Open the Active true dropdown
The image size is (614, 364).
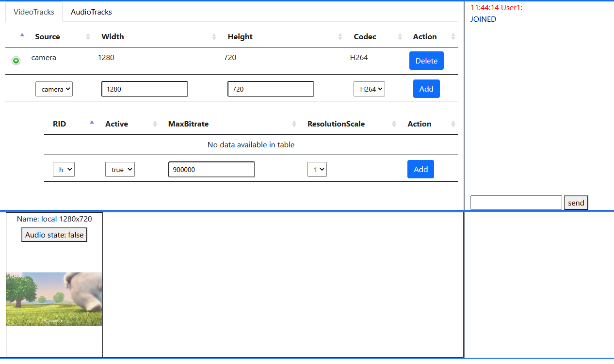(120, 170)
